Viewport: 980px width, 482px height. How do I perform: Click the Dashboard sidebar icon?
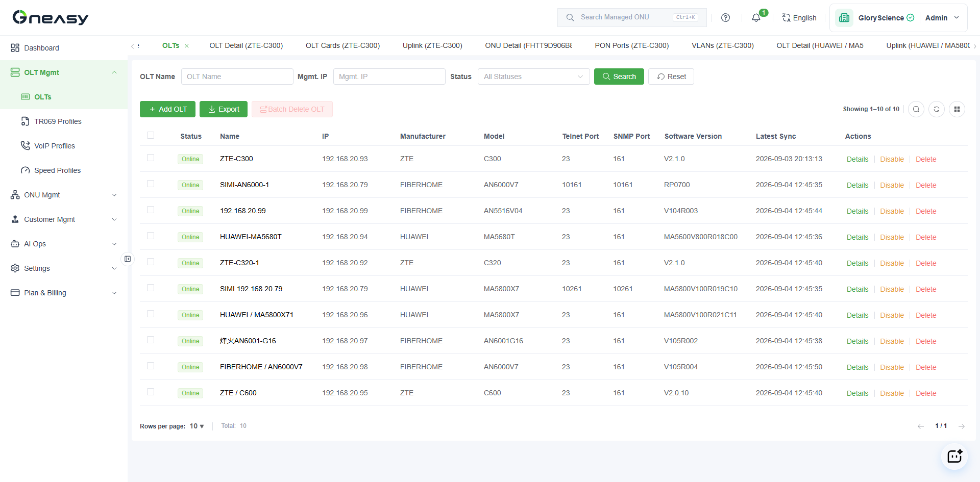click(15, 48)
